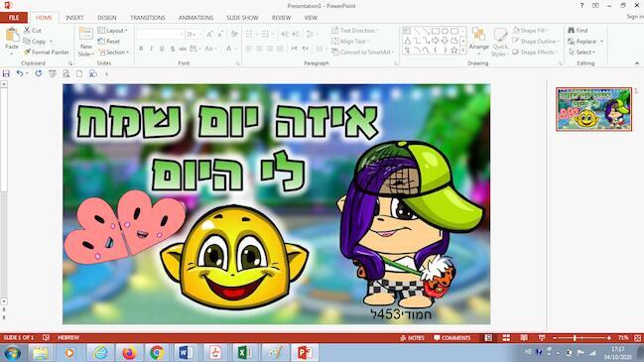Click the Find icon in Editing group
The image size is (644, 362).
[x=578, y=31]
